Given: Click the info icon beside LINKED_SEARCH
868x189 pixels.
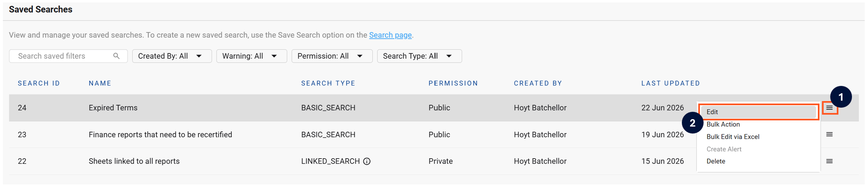Looking at the screenshot, I should 367,161.
